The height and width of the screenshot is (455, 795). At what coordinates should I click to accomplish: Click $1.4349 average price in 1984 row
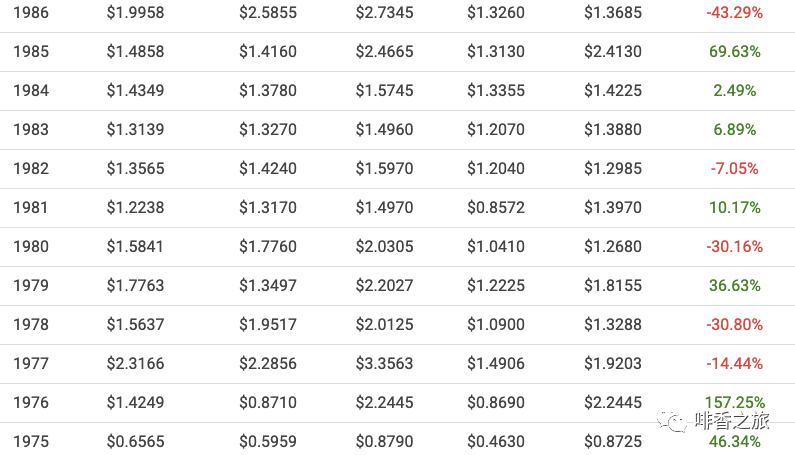click(x=135, y=91)
